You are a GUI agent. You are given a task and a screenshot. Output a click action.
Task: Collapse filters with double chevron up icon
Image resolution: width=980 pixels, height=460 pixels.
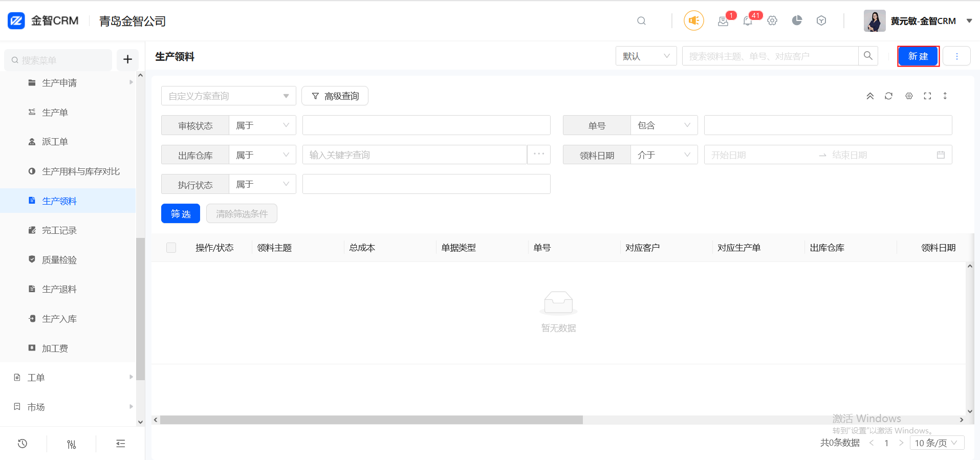click(870, 96)
